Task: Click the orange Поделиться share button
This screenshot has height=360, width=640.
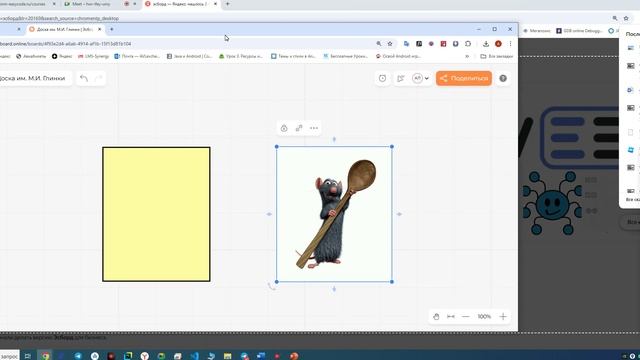Action: [x=464, y=78]
